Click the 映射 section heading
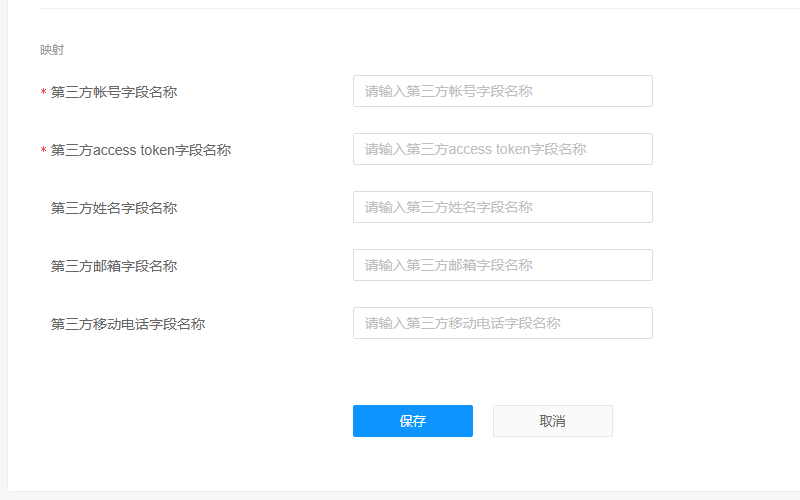 pyautogui.click(x=52, y=50)
